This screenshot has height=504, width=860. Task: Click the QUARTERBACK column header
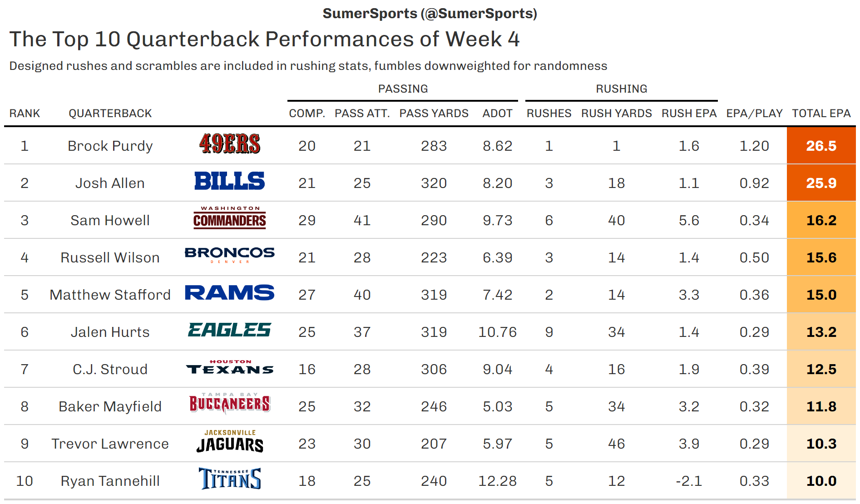[110, 114]
